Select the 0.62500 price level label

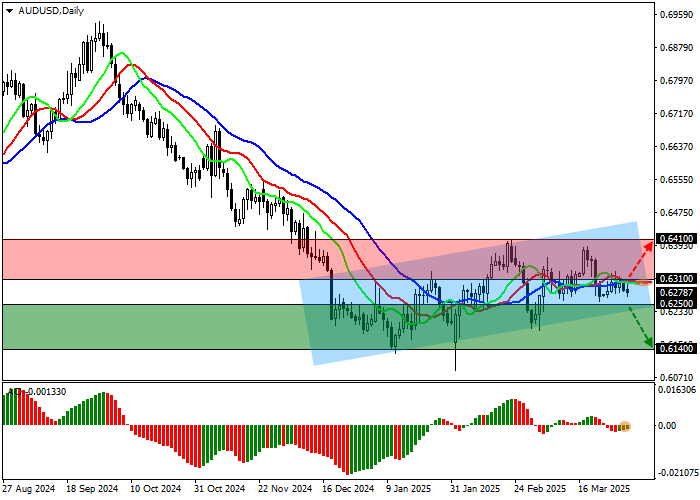(676, 303)
